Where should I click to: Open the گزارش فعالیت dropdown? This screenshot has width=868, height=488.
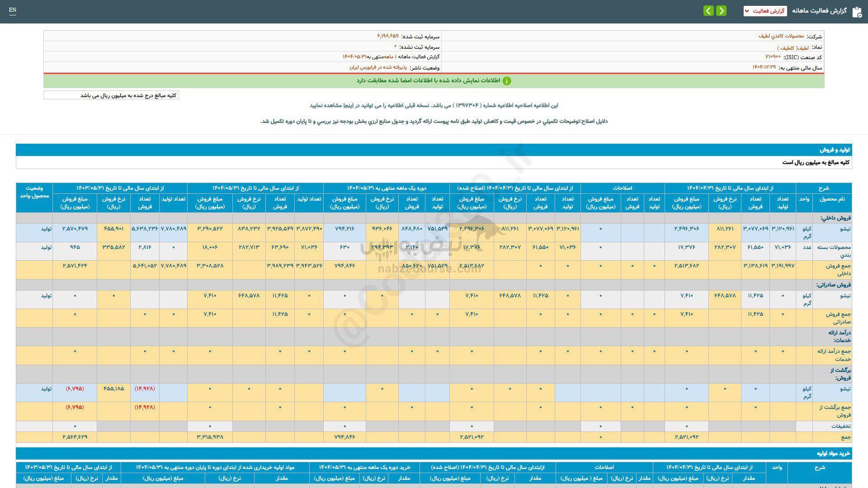(x=765, y=11)
